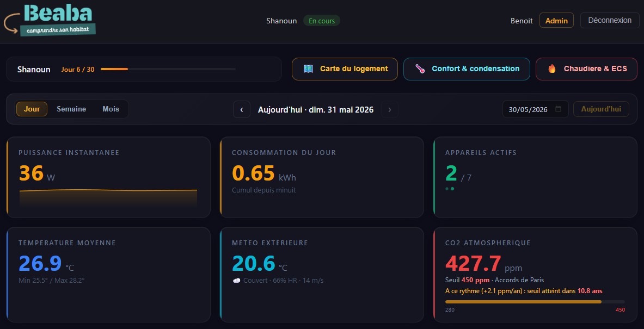Image resolution: width=644 pixels, height=329 pixels.
Task: Click the Jour 6 / 30 label
Action: pos(78,69)
